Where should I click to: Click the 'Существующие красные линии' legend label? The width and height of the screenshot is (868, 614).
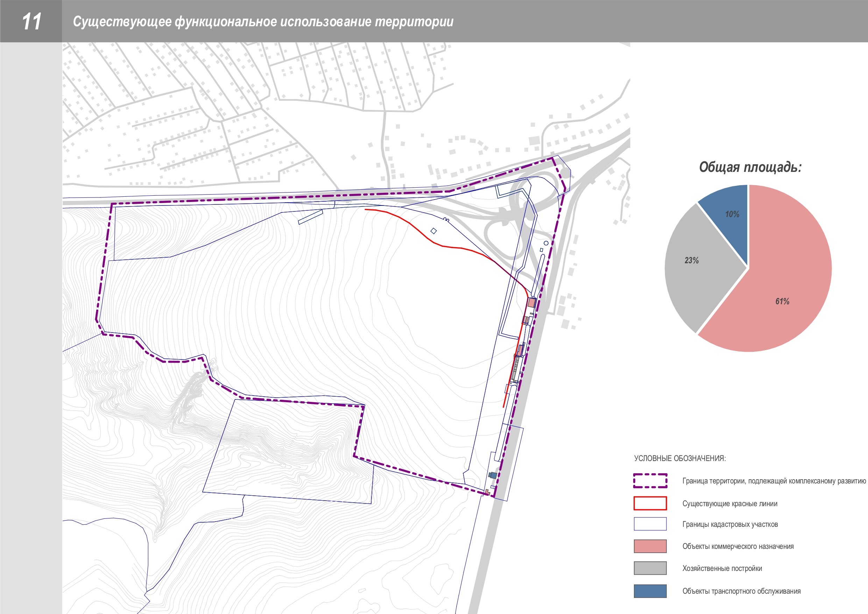pos(730,503)
